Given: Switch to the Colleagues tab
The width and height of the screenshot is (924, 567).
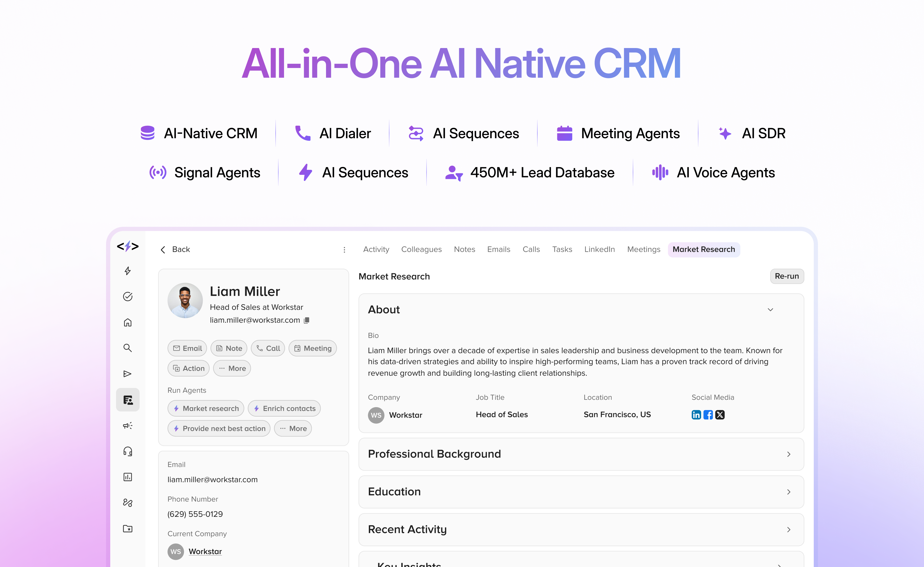Looking at the screenshot, I should tap(421, 249).
